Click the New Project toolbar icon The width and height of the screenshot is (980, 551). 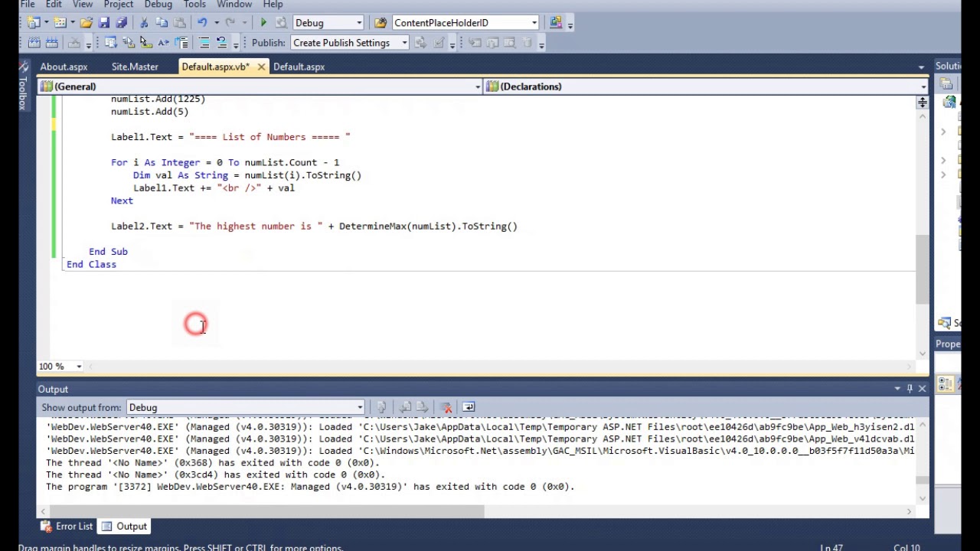(x=34, y=22)
